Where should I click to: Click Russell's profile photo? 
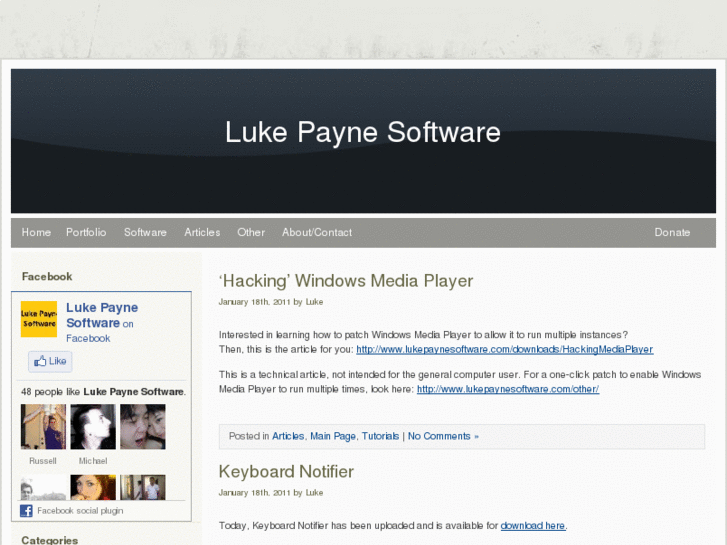click(x=44, y=427)
